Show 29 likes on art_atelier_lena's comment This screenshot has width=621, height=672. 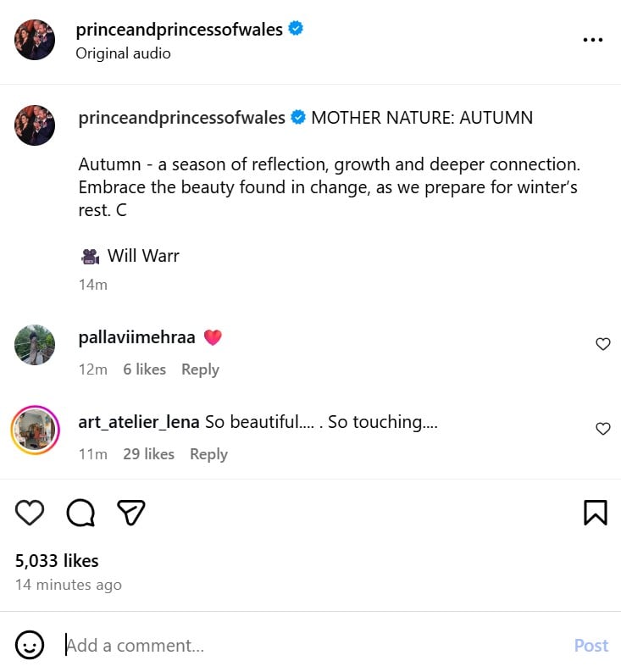click(148, 454)
